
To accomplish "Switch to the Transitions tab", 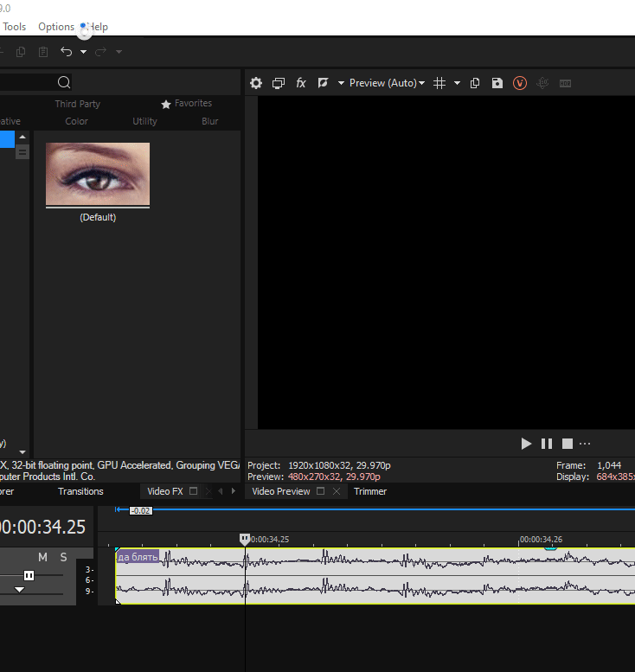I will 80,491.
